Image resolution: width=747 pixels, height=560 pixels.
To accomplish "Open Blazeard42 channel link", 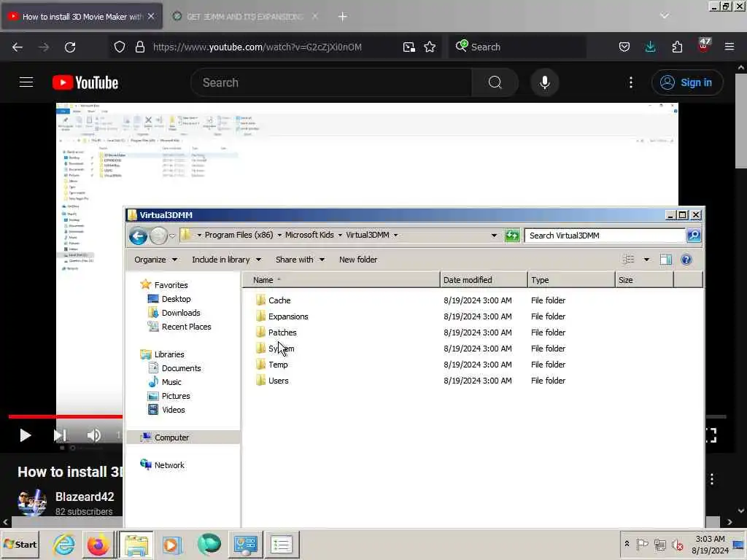I will pyautogui.click(x=85, y=497).
